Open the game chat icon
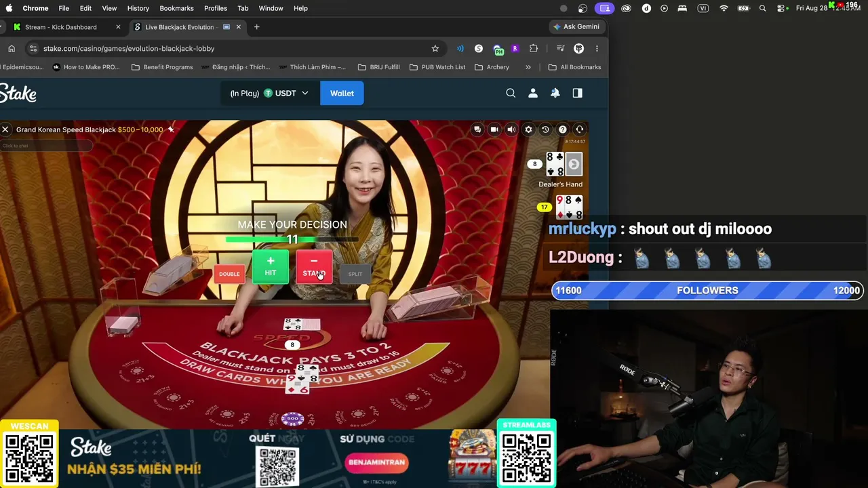The width and height of the screenshot is (868, 488). tap(477, 129)
